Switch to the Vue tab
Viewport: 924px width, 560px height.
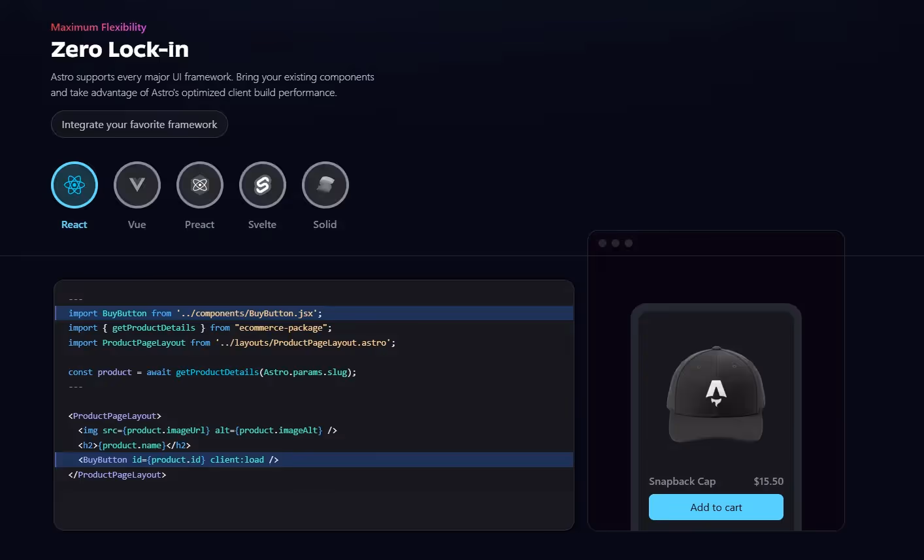[137, 224]
